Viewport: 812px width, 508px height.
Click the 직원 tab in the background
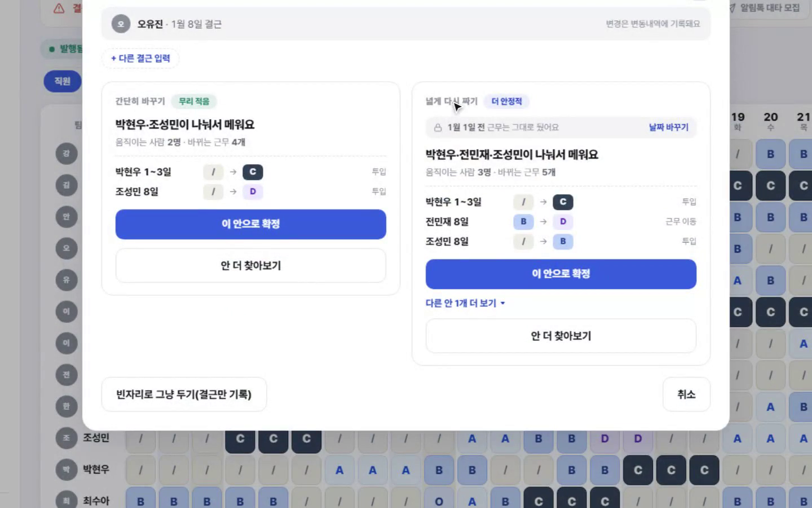(x=63, y=81)
